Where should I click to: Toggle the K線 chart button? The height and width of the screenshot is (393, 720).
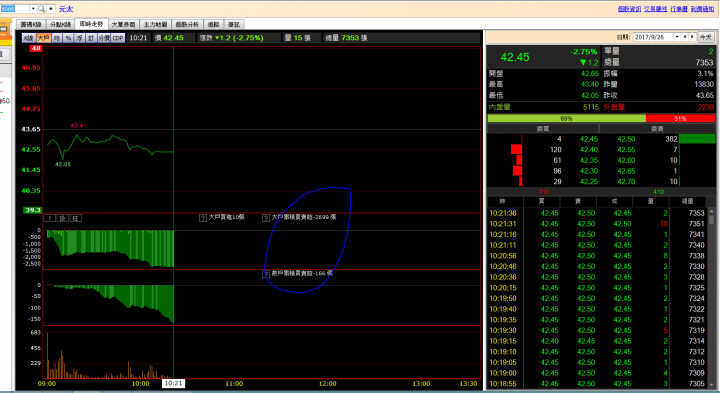(x=28, y=38)
